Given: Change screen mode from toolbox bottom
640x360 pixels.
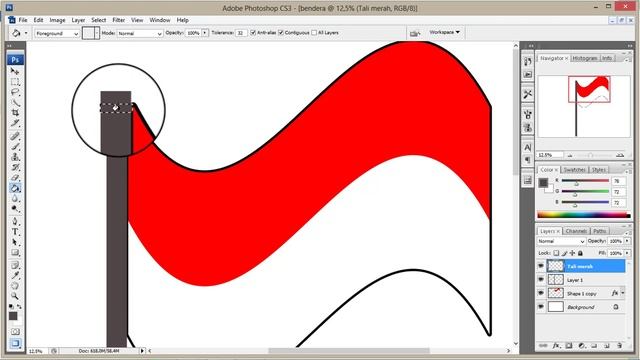Looking at the screenshot, I should 15,343.
